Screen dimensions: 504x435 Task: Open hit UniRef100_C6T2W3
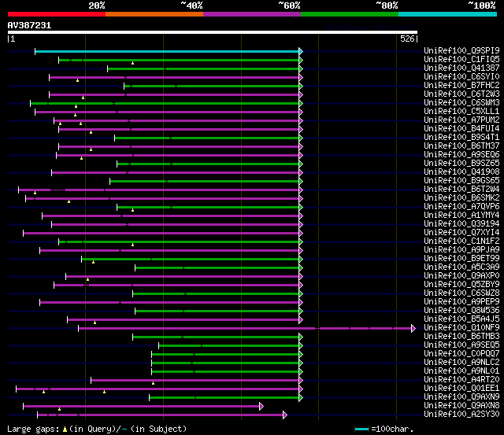click(x=461, y=94)
